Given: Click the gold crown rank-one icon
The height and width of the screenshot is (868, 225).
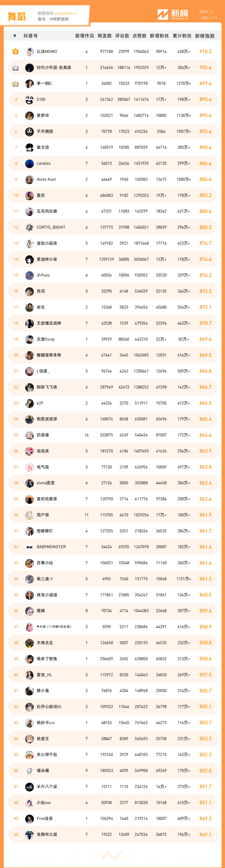Looking at the screenshot, I should tap(15, 52).
